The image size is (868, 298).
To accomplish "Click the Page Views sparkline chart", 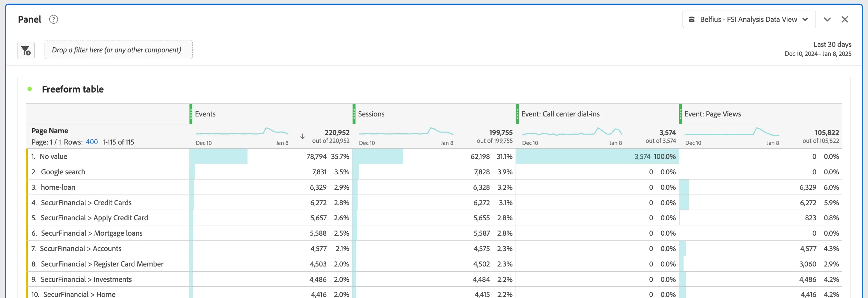I will [732, 132].
